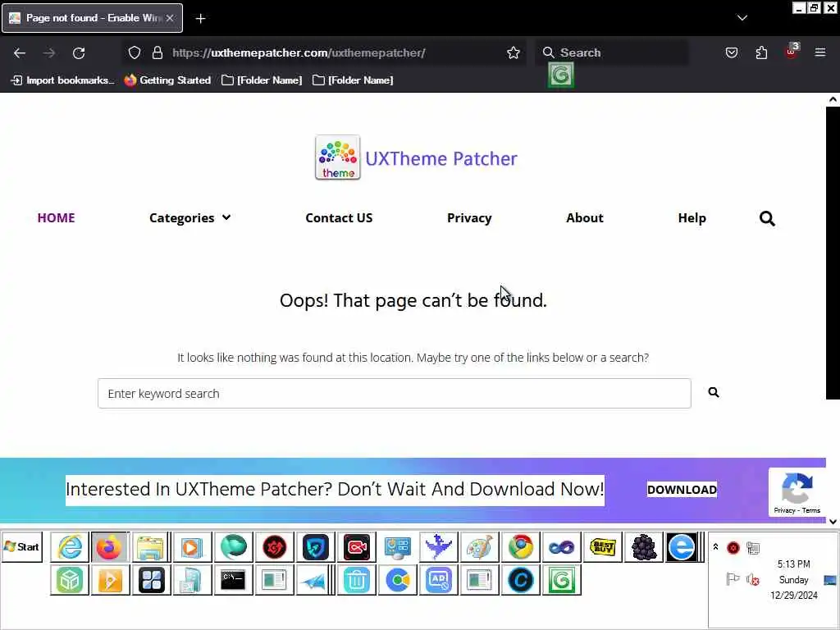The image size is (840, 630).
Task: Show hidden system tray icons
Action: pos(715,547)
